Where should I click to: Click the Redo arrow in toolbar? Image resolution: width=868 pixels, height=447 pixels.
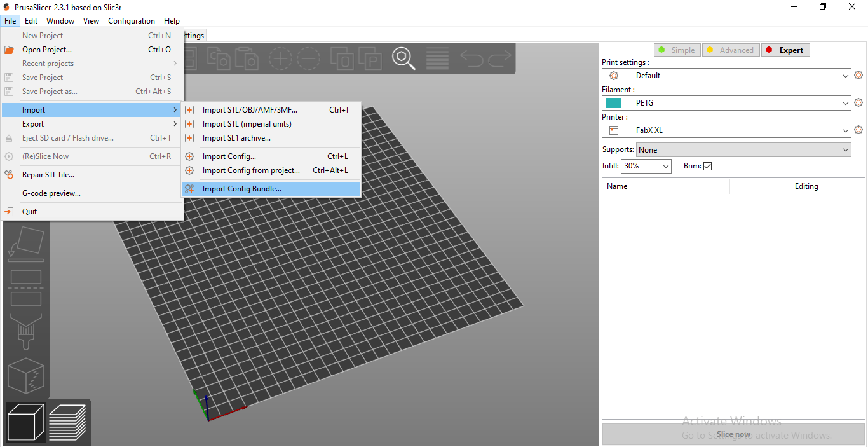(x=499, y=58)
